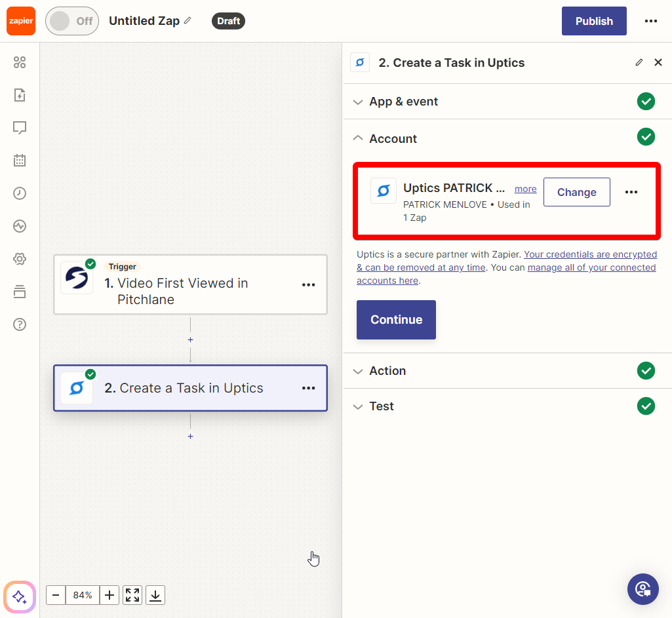The width and height of the screenshot is (672, 618).
Task: Rename step via panel pencil icon
Action: click(x=639, y=62)
